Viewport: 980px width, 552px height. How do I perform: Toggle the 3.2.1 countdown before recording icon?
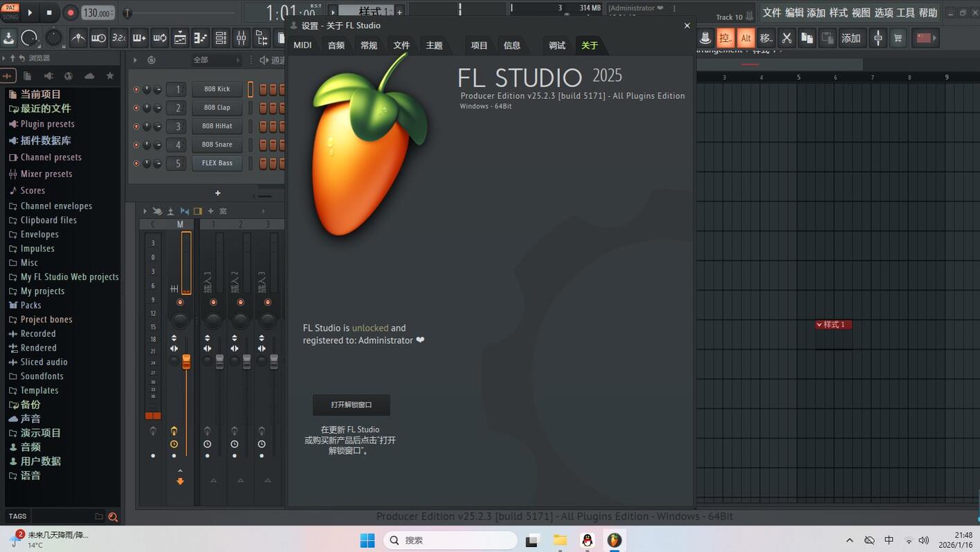point(118,38)
